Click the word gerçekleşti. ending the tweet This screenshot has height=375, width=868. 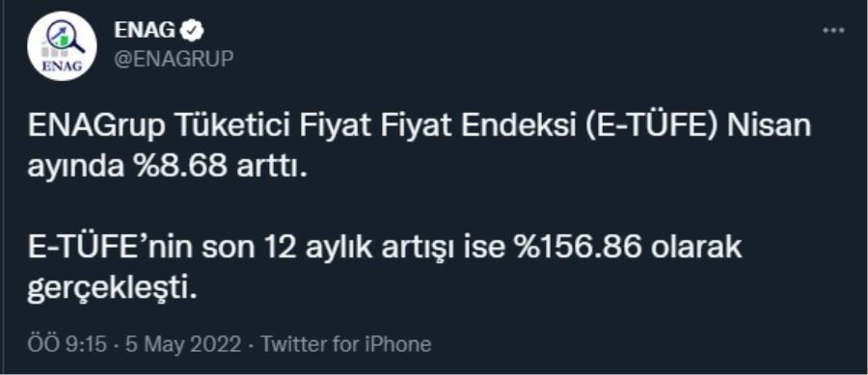point(113,290)
